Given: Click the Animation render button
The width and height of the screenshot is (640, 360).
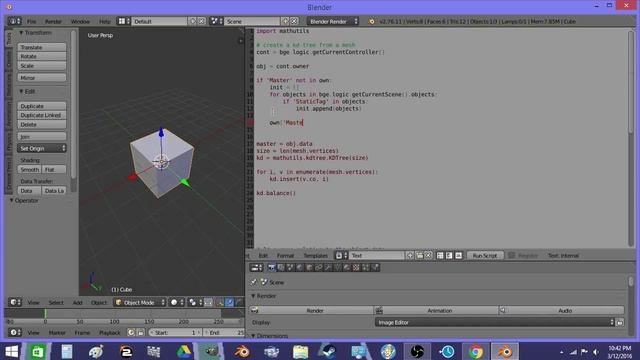Looking at the screenshot, I should (437, 311).
